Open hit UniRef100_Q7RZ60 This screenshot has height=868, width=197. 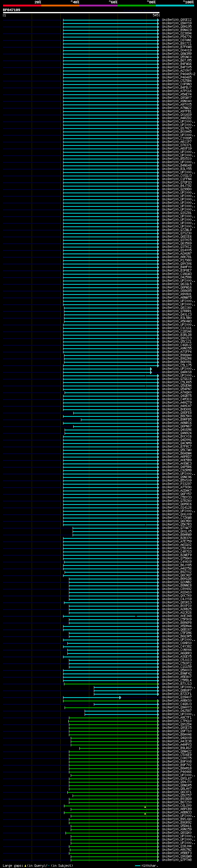[x=177, y=501]
